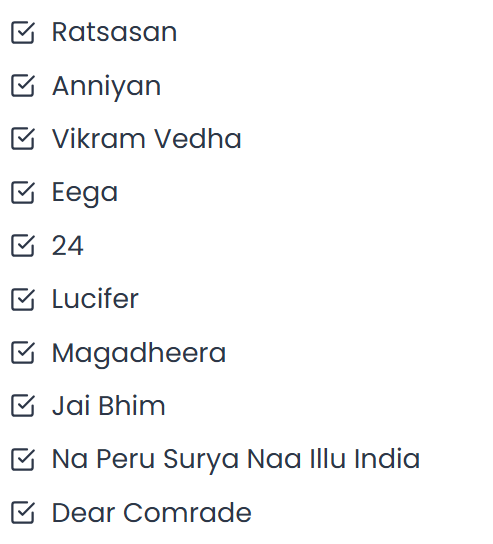Click the checkmark icon beside Lucifer
This screenshot has height=544, width=493.
click(x=23, y=299)
